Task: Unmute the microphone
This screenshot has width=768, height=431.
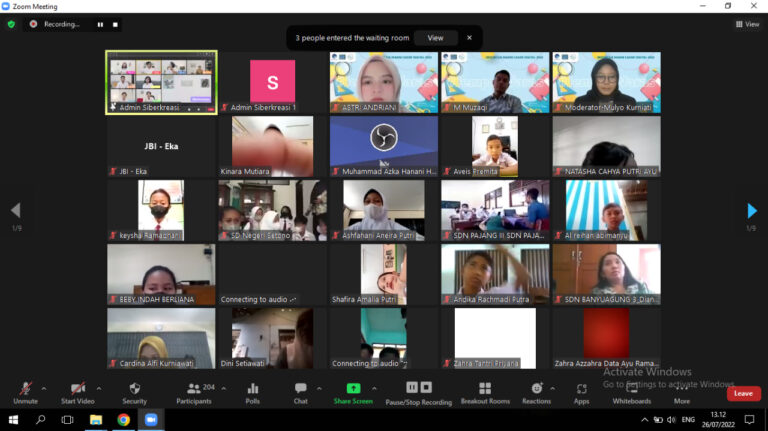Action: click(x=25, y=393)
